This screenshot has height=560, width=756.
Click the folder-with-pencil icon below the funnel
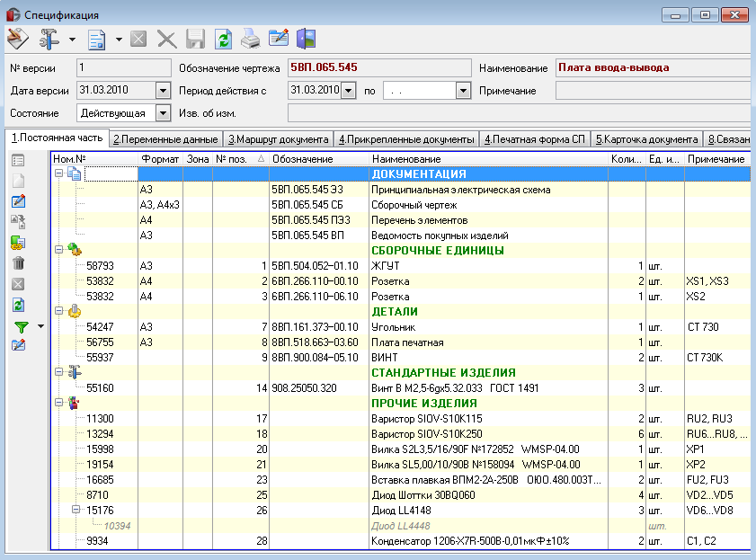pyautogui.click(x=18, y=345)
